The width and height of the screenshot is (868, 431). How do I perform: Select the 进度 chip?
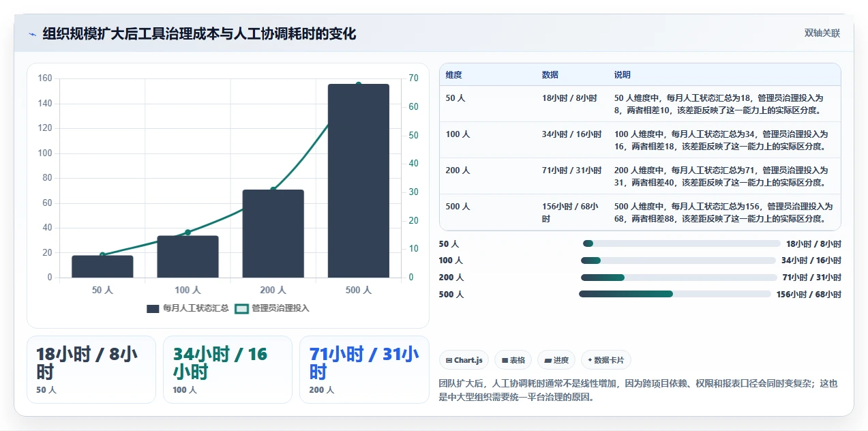click(556, 360)
